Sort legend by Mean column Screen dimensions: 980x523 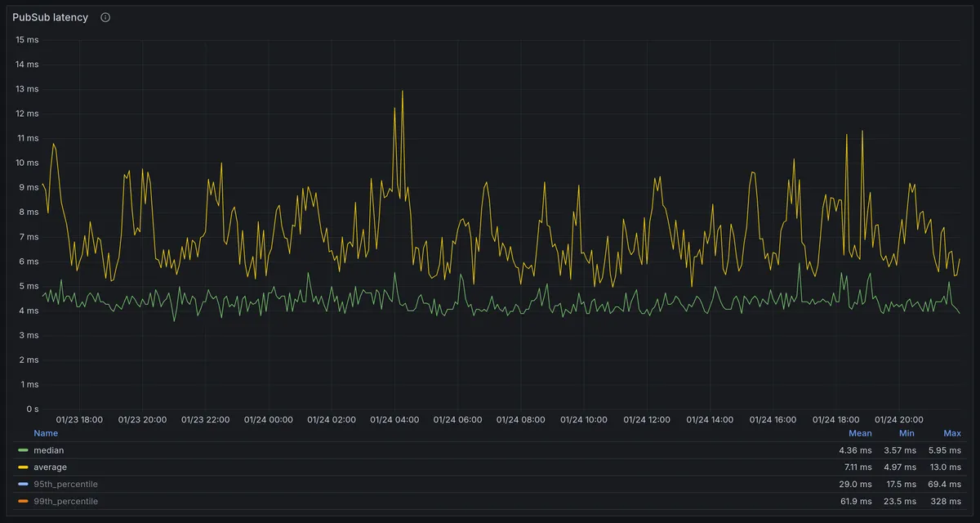860,433
